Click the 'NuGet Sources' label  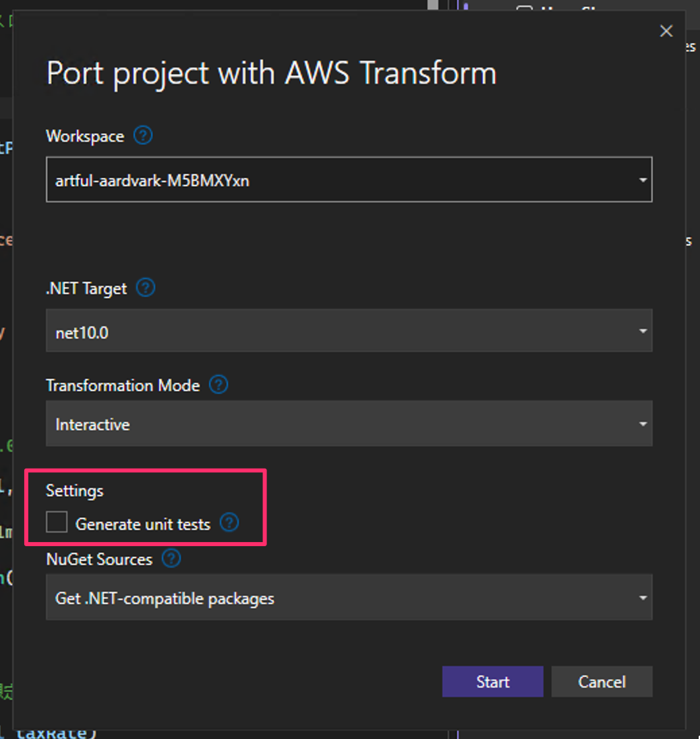pos(99,560)
